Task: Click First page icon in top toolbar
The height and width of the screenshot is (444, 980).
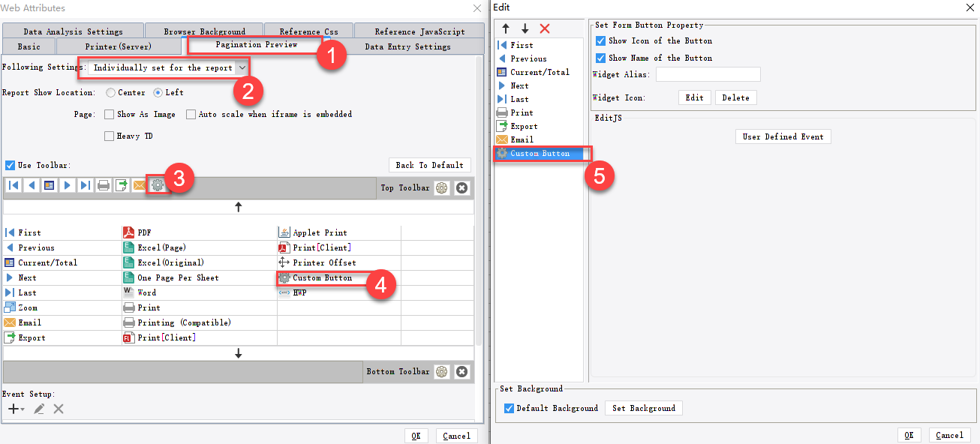Action: (x=14, y=185)
